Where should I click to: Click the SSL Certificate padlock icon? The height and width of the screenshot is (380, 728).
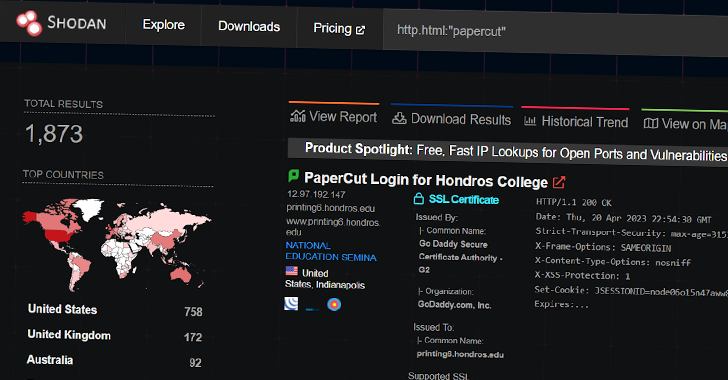tap(418, 198)
